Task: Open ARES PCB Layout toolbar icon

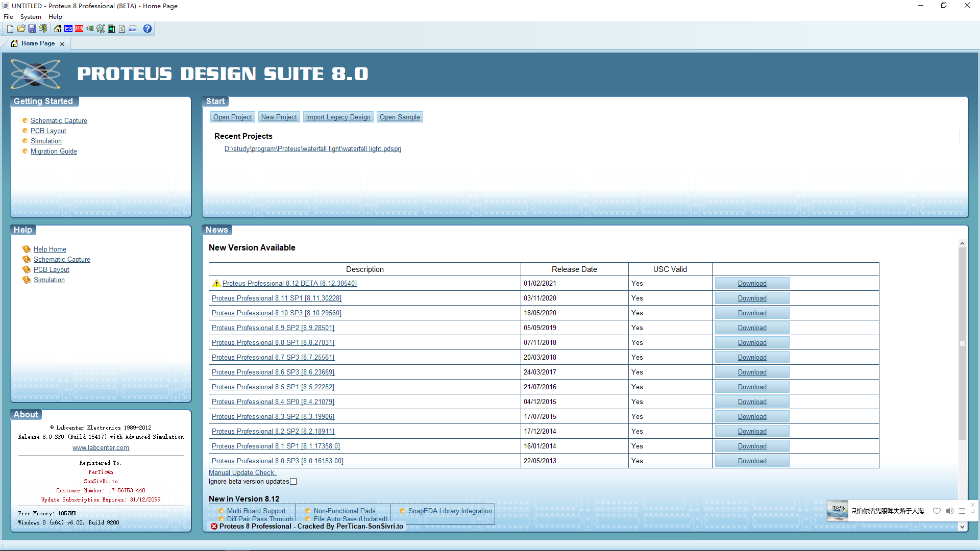Action: coord(79,29)
